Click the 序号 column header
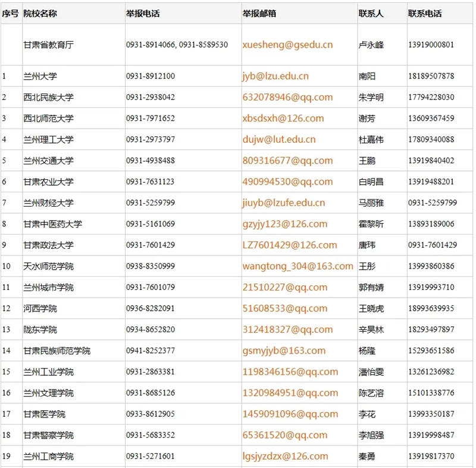476x468 pixels. 10,14
